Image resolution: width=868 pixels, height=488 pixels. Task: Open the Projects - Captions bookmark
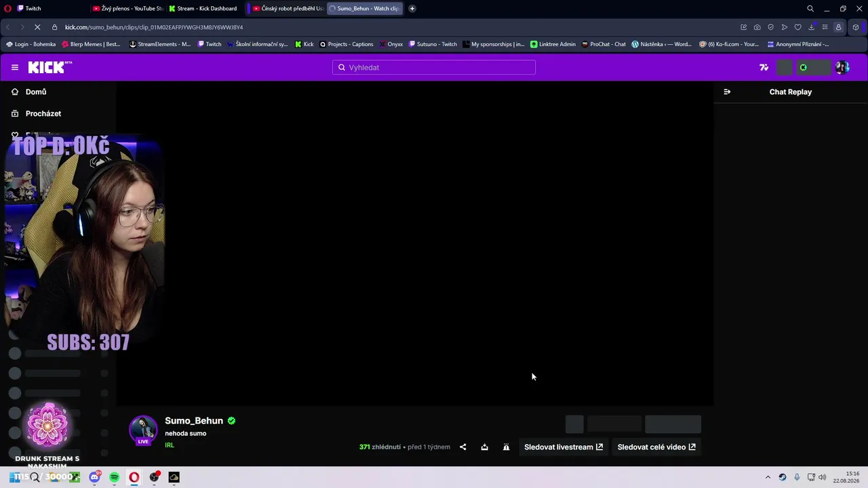pos(347,44)
